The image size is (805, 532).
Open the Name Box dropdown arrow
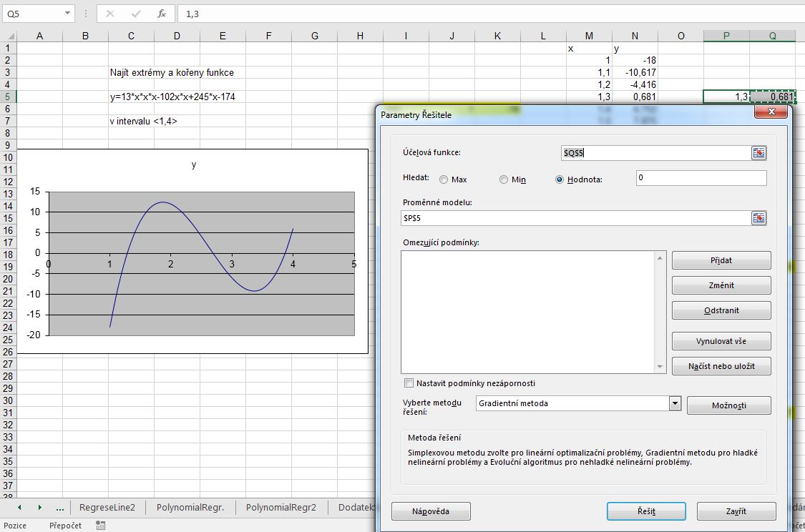67,14
